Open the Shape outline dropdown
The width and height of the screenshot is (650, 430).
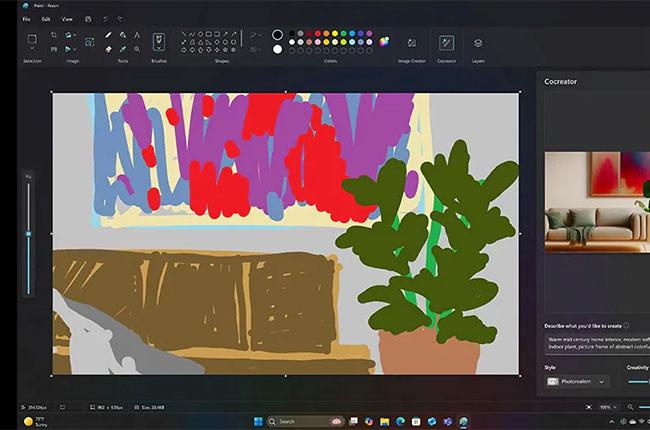click(255, 35)
